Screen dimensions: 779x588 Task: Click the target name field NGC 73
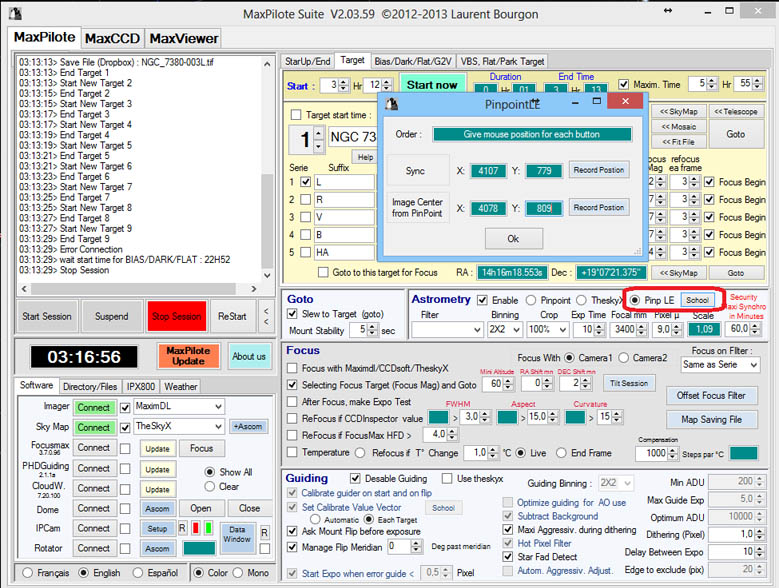[353, 137]
